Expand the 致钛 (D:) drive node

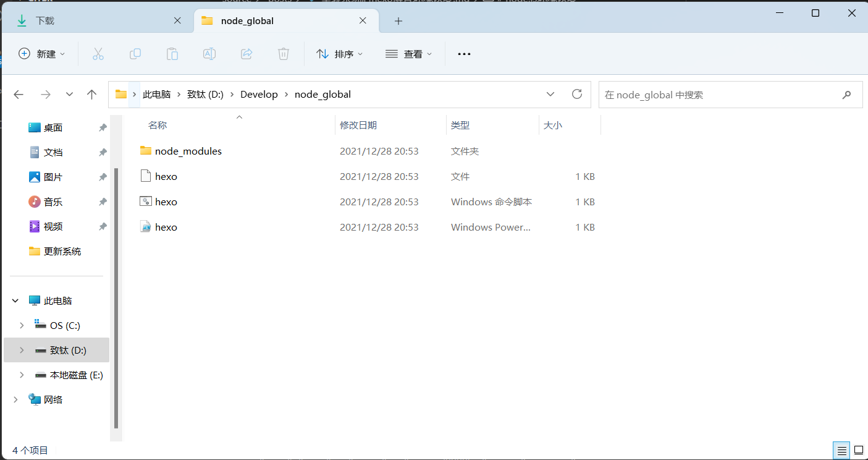click(x=22, y=350)
